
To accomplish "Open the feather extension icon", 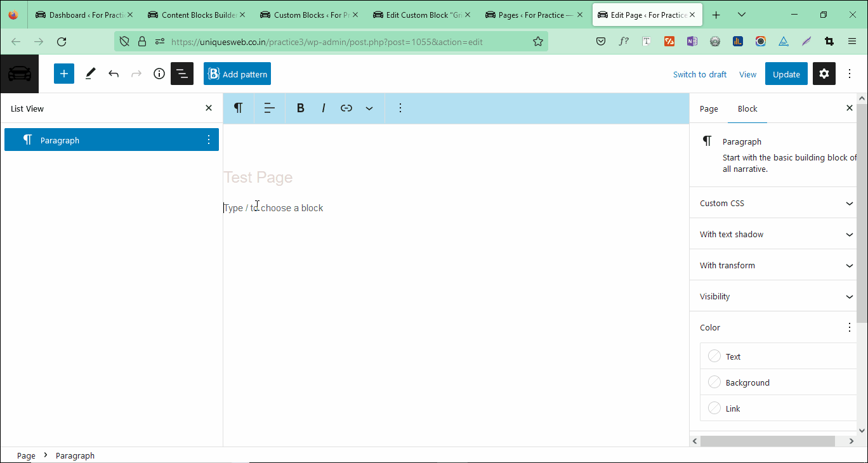I will point(806,42).
